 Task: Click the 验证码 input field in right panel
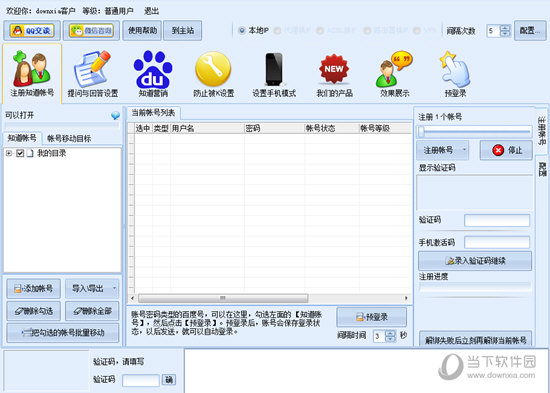[x=497, y=220]
